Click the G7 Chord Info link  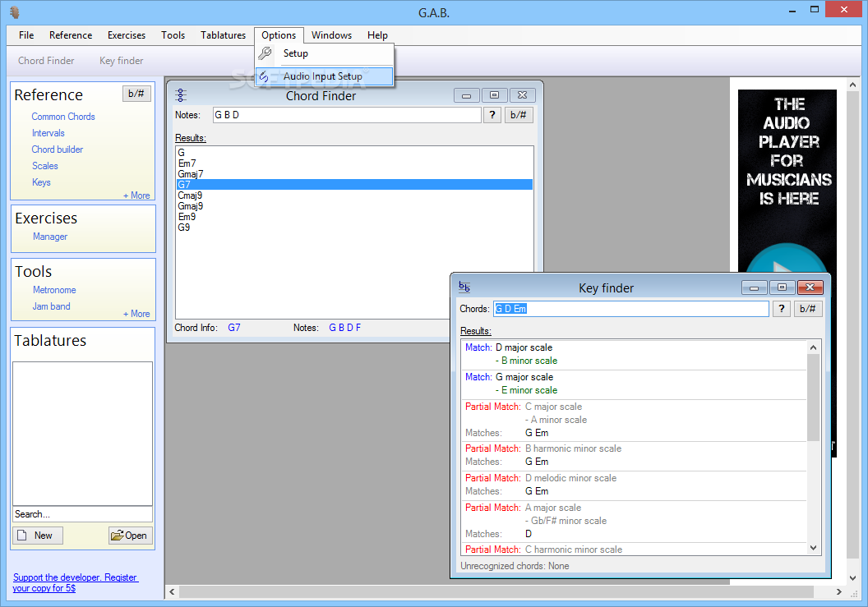[234, 328]
